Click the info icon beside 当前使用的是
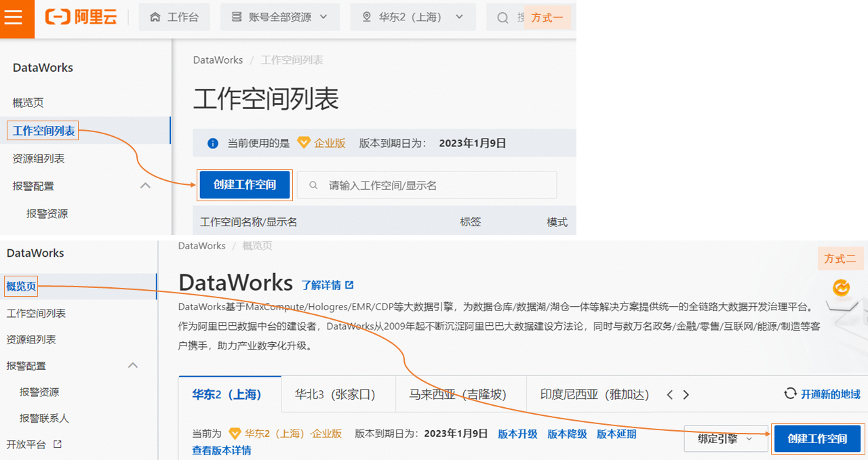 point(213,144)
